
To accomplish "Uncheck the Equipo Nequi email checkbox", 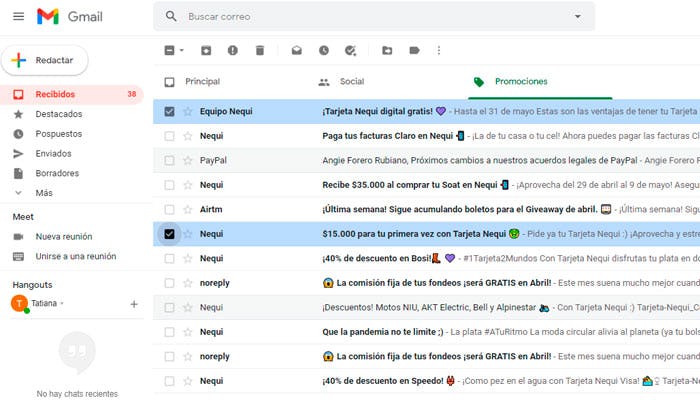I will (169, 111).
